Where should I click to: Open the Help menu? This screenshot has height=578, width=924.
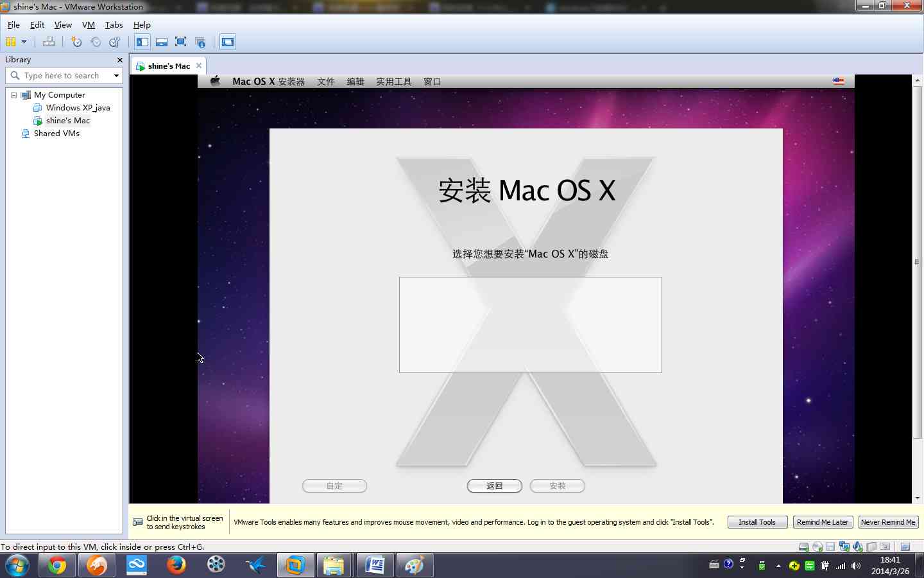(142, 25)
